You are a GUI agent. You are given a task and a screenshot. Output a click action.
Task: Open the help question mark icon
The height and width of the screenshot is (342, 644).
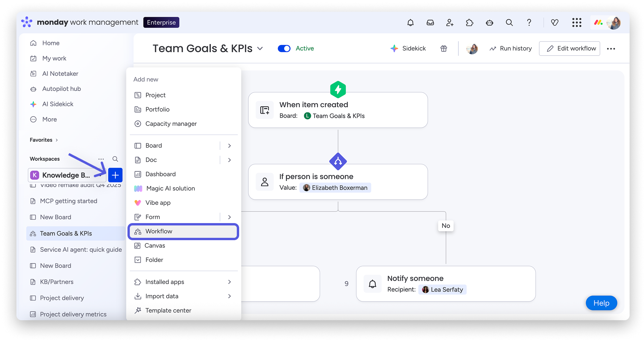(529, 22)
